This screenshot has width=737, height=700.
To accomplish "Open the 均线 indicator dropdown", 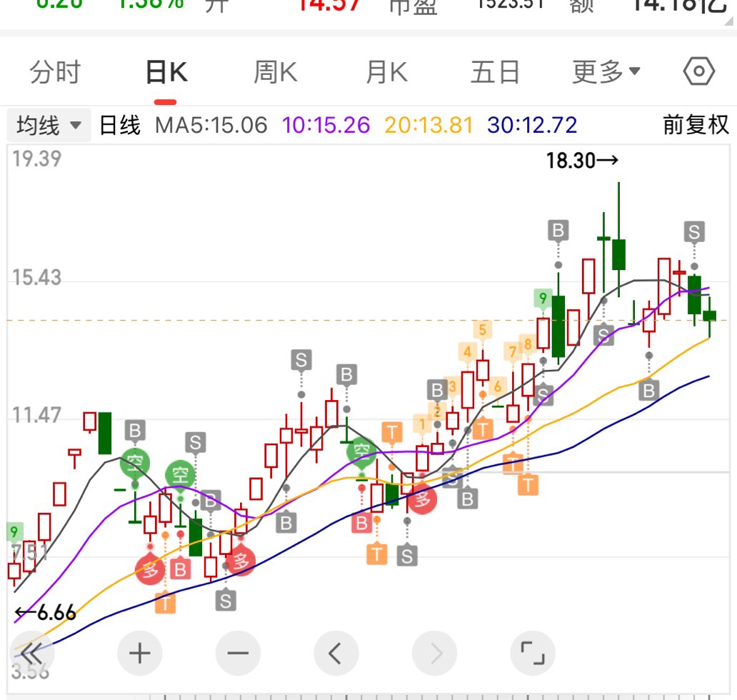I will tap(49, 126).
